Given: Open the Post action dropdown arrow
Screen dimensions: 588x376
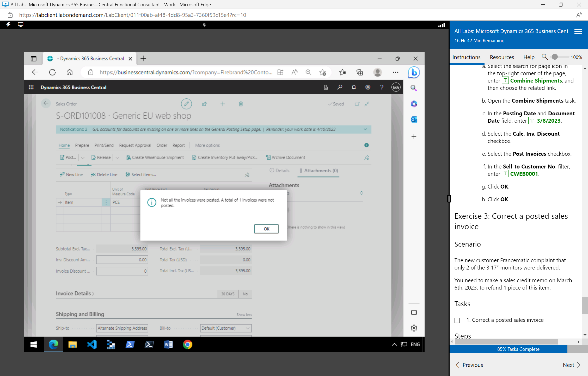Looking at the screenshot, I should pos(83,157).
